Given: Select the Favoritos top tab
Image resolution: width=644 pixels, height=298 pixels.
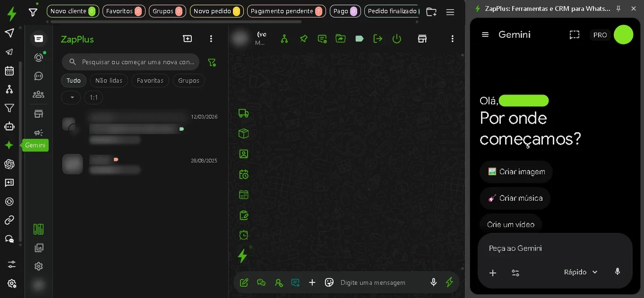Looking at the screenshot, I should click(124, 11).
